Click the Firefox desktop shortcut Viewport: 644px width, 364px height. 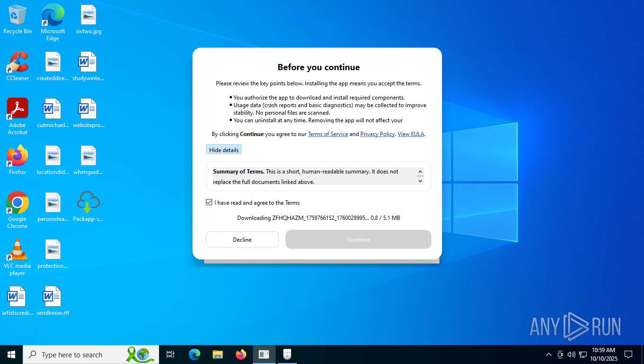(x=18, y=161)
